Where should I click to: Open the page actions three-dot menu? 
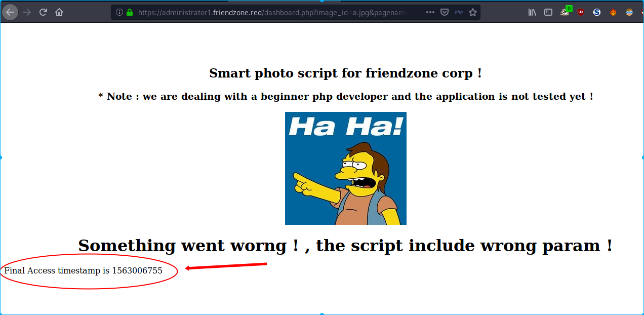click(x=430, y=12)
